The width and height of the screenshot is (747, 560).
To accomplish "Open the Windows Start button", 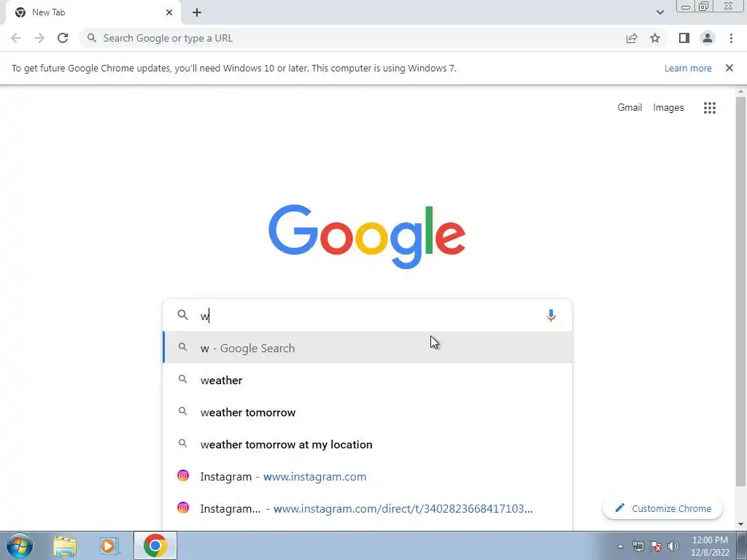I will coord(20,545).
